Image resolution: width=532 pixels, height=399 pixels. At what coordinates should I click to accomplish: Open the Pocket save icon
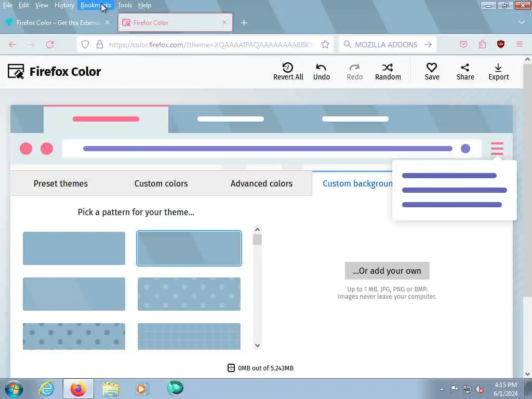(463, 45)
